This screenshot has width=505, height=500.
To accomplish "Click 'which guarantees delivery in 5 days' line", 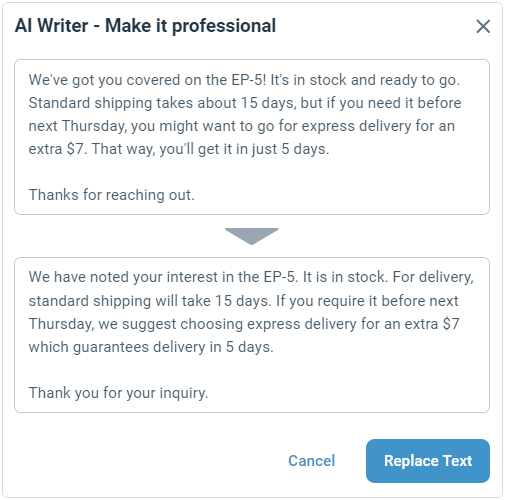I will tap(151, 347).
